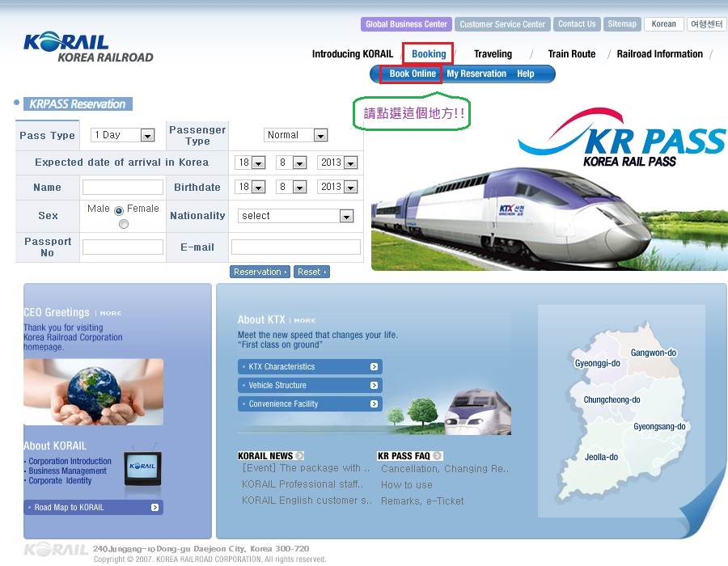
Task: Click the Passport No input field
Action: (x=123, y=247)
